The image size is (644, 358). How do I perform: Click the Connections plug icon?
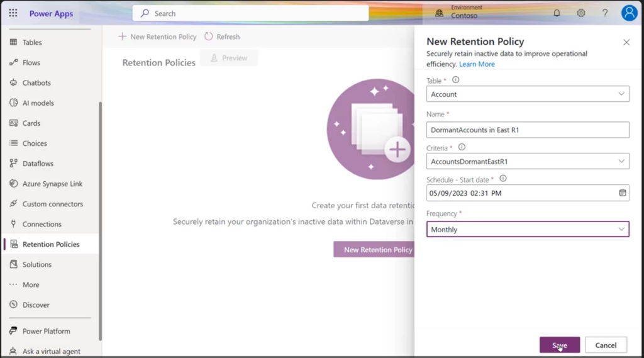pos(14,223)
